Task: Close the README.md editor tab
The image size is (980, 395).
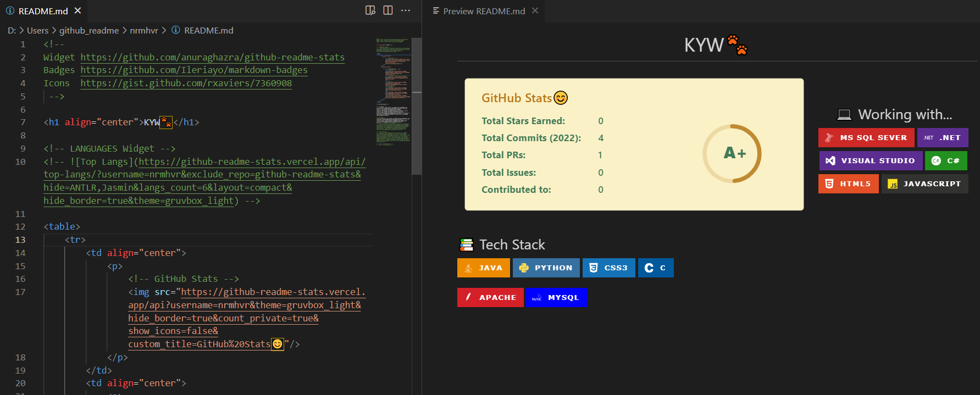Action: 78,10
